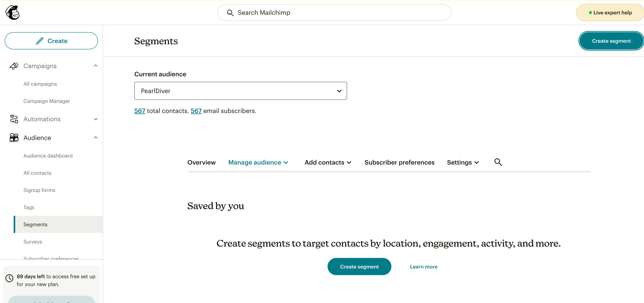The width and height of the screenshot is (644, 303).
Task: Click the pencil icon on Create button
Action: click(x=40, y=41)
